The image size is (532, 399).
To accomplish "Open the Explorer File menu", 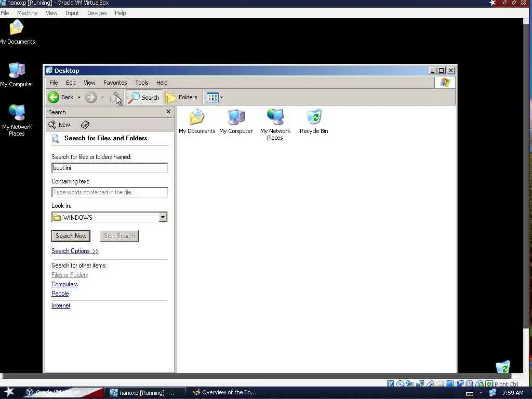I will (x=54, y=83).
